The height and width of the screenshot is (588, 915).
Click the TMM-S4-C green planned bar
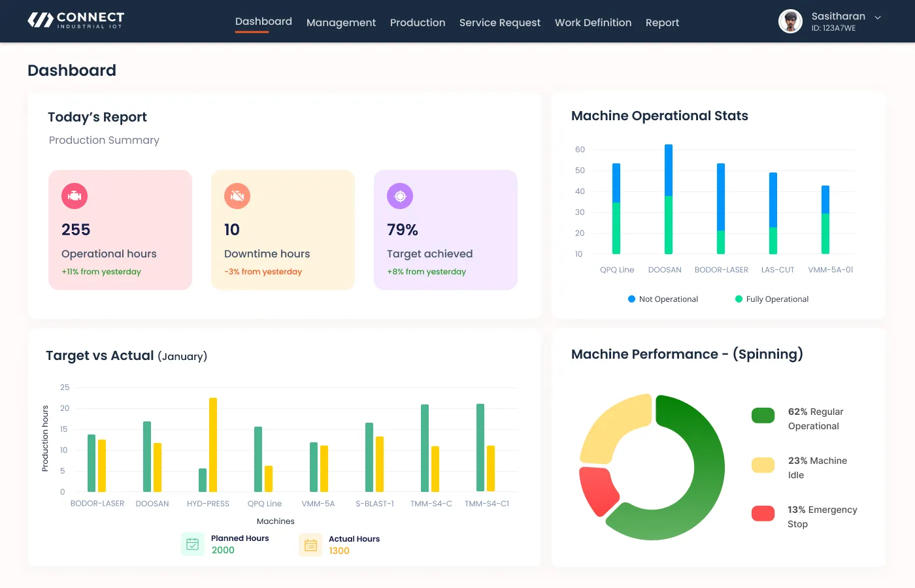click(x=425, y=448)
